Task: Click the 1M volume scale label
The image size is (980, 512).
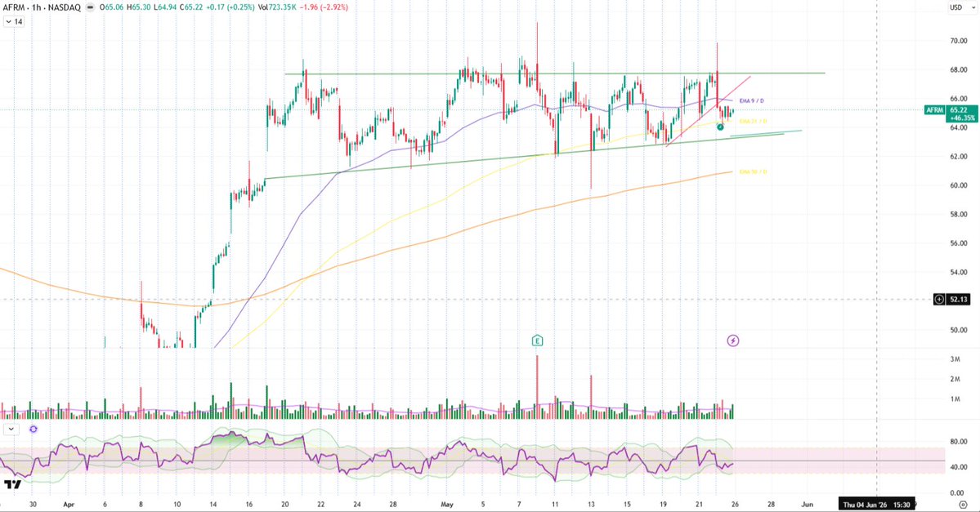Action: [x=955, y=399]
